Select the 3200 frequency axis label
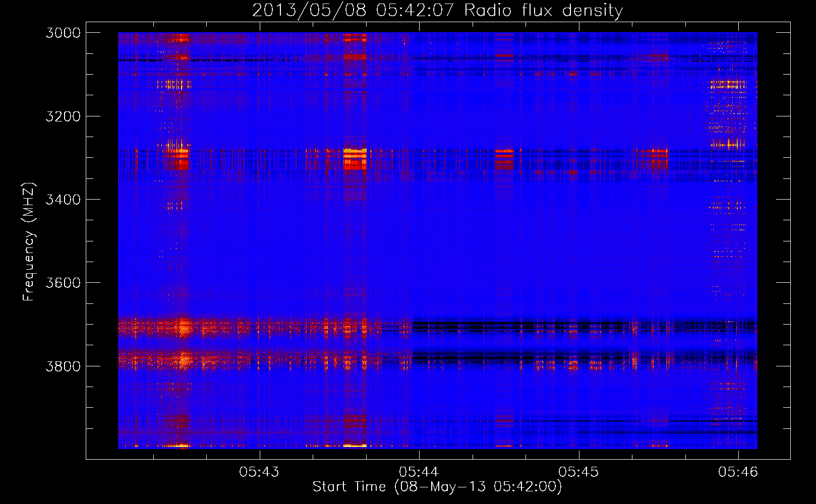The image size is (816, 504). pyautogui.click(x=63, y=116)
